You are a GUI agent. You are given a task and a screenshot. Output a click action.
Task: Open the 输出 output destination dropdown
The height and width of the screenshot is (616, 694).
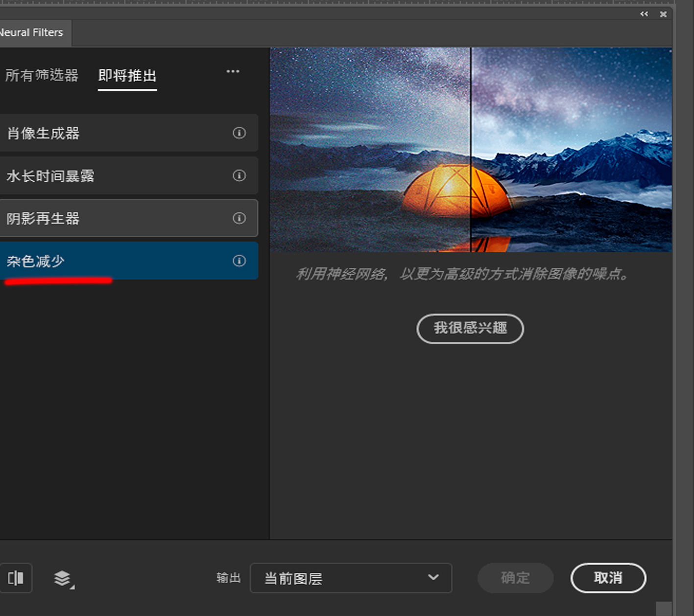tap(351, 578)
